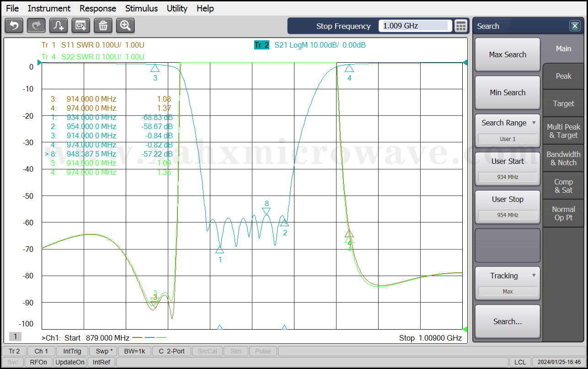Viewport: 588px width, 369px height.
Task: Click the Start 879.000 MHz label
Action: [97, 338]
